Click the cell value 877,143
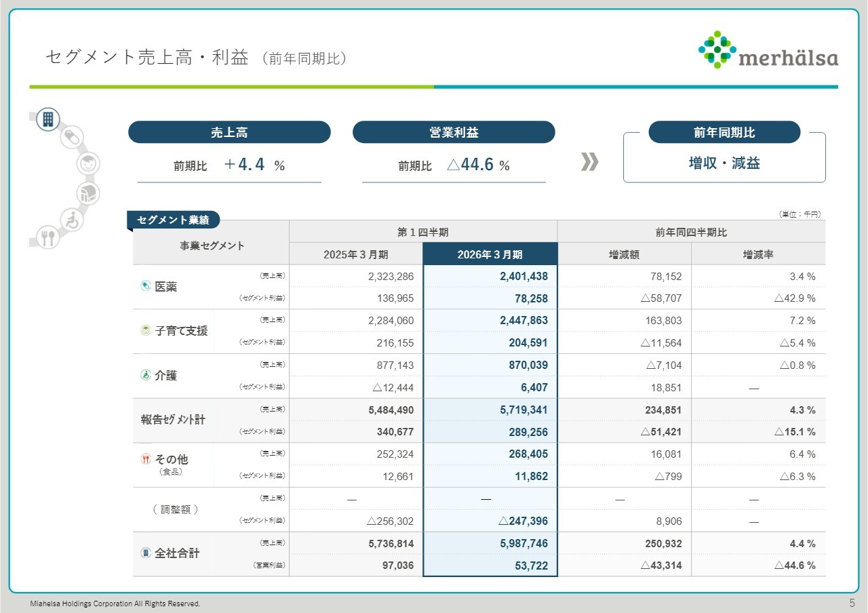 point(395,365)
